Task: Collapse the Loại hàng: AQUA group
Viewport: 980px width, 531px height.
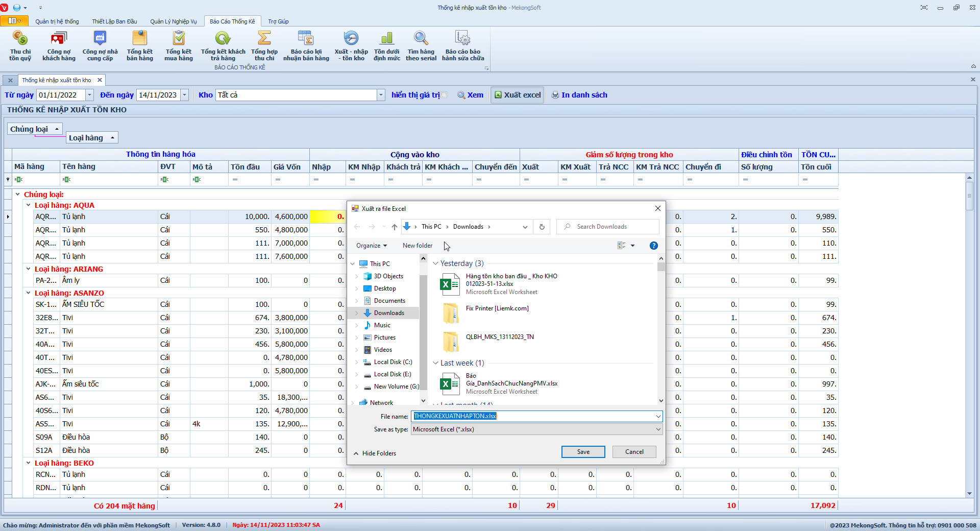Action: coord(29,205)
